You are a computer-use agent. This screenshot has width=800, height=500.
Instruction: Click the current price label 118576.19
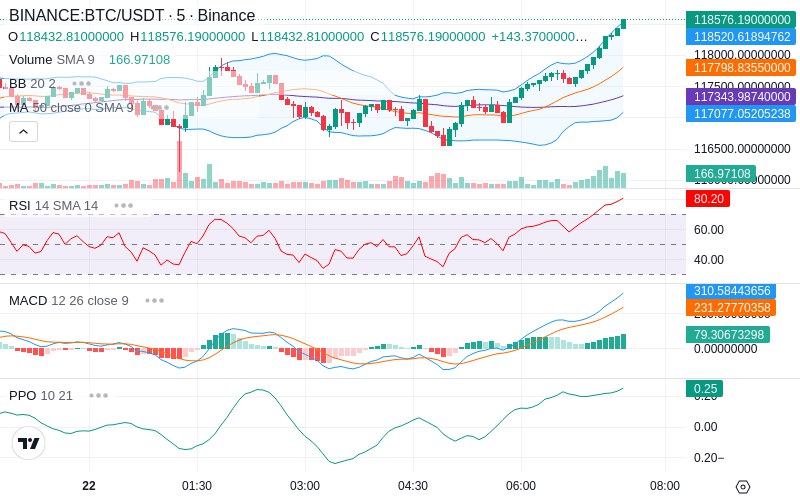tap(741, 19)
